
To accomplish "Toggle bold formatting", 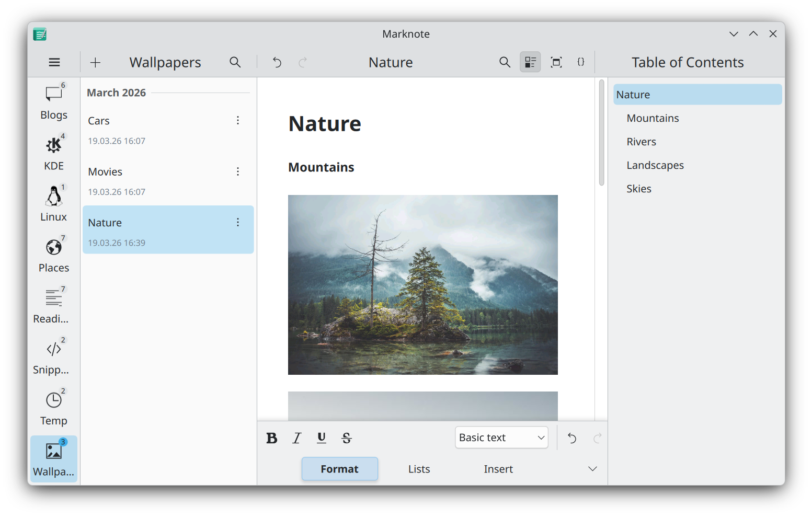I will [x=271, y=438].
